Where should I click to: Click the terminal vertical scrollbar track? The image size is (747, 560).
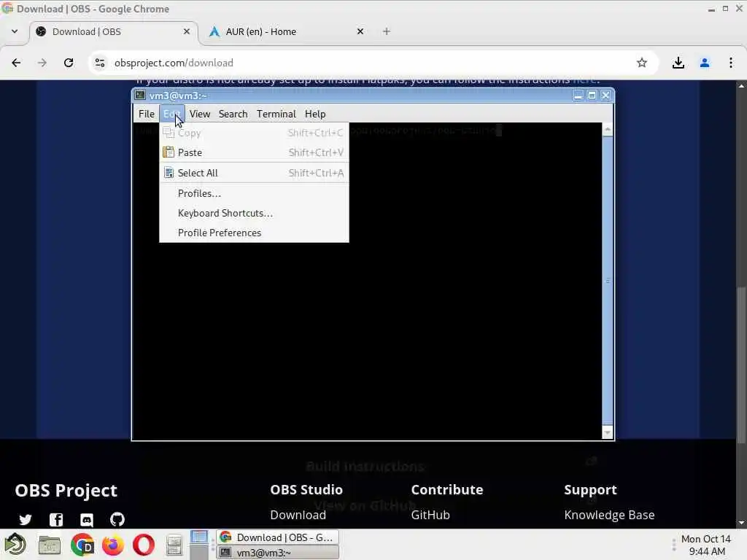608,280
